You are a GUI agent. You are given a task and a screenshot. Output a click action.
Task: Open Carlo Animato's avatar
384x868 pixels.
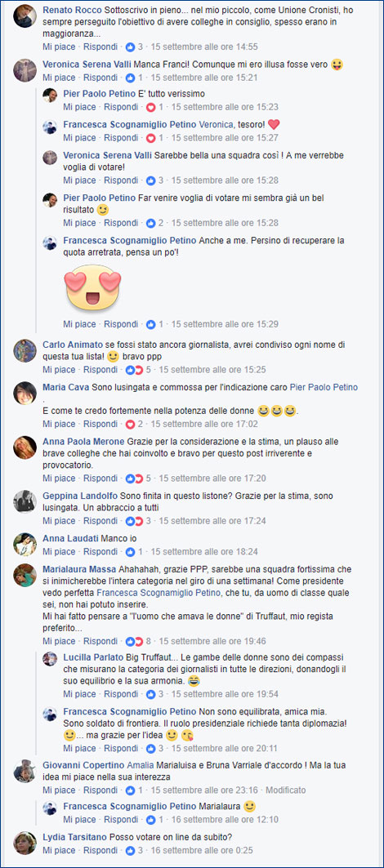tap(25, 350)
